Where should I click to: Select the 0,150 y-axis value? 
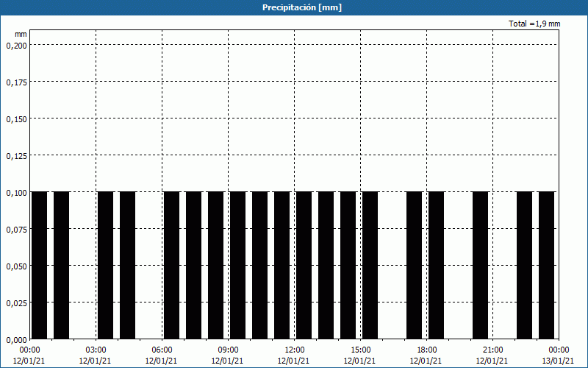click(16, 119)
